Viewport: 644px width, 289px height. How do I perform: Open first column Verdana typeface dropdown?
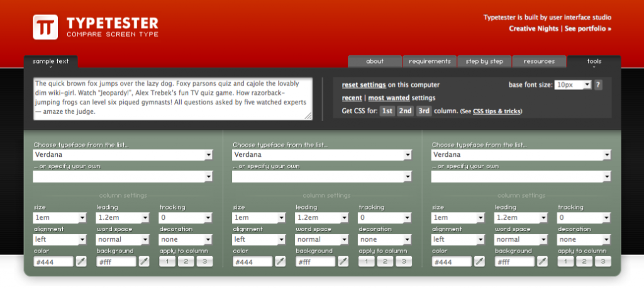pos(123,155)
